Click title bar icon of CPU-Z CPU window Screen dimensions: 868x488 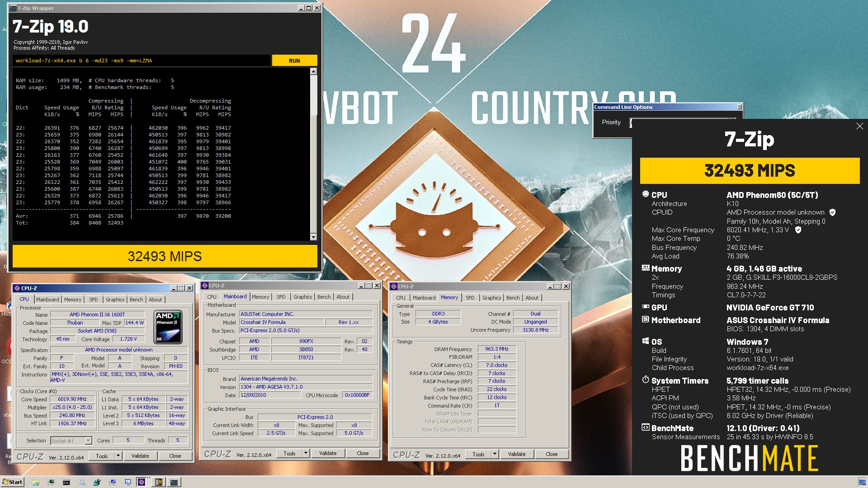[17, 288]
